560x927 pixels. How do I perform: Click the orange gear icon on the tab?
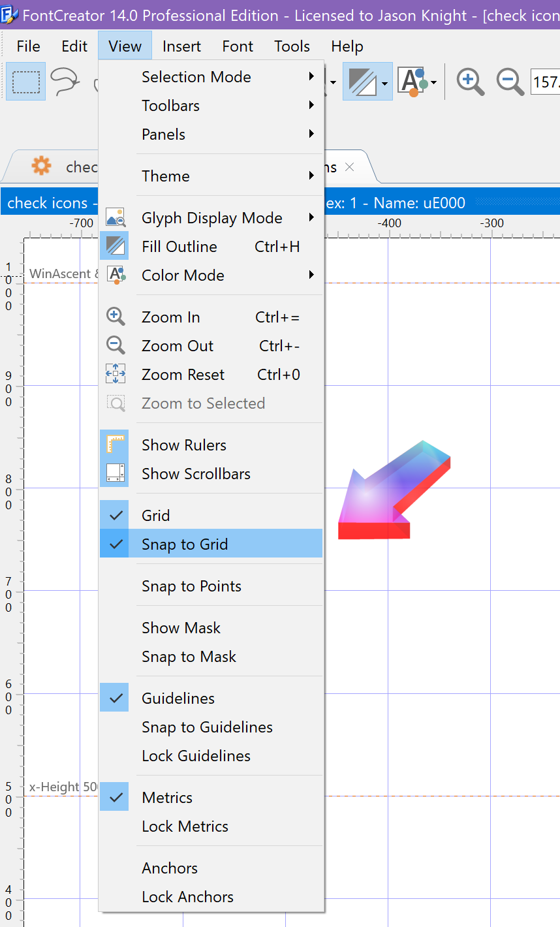click(x=41, y=166)
